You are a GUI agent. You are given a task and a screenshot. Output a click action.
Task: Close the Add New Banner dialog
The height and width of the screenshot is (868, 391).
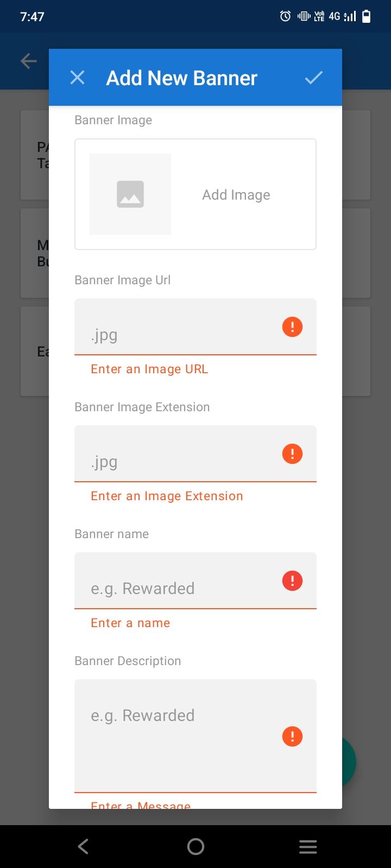[78, 78]
